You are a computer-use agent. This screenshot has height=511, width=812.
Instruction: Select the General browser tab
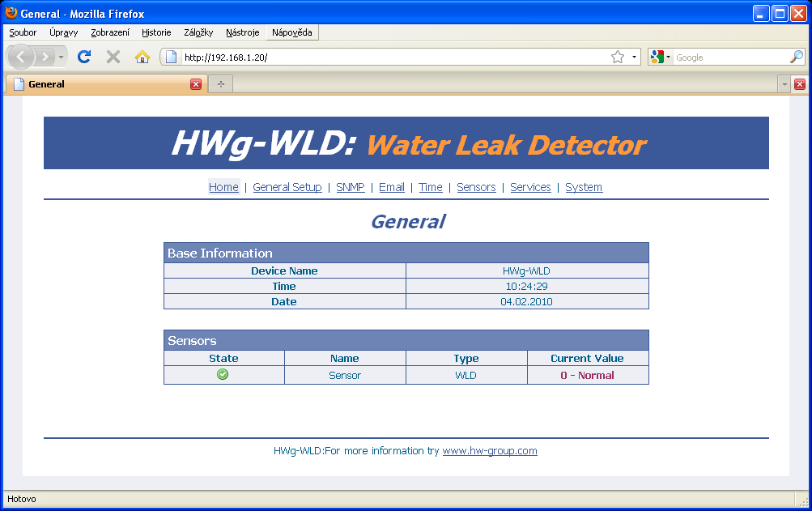[106, 84]
